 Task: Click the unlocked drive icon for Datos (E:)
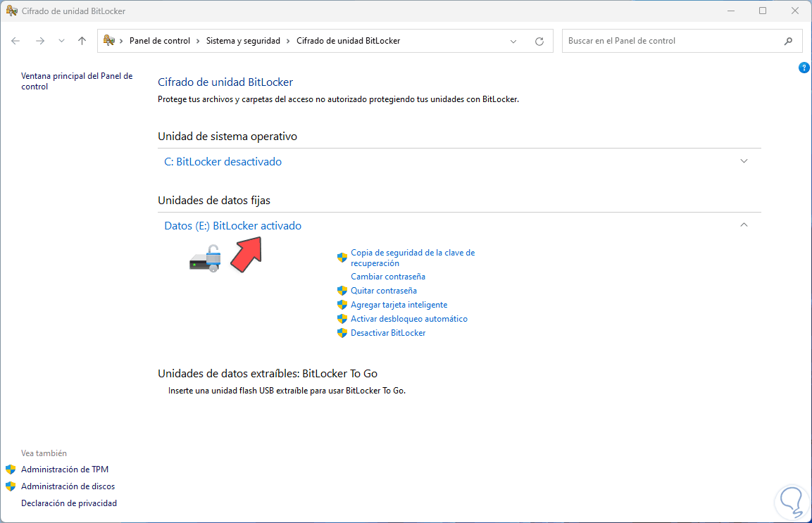(x=206, y=258)
